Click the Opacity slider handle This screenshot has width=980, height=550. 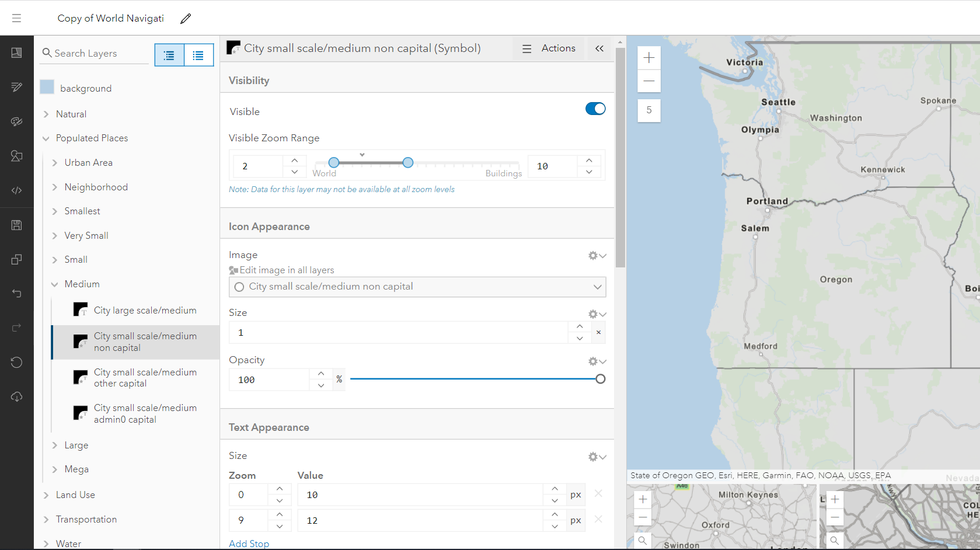coord(601,379)
